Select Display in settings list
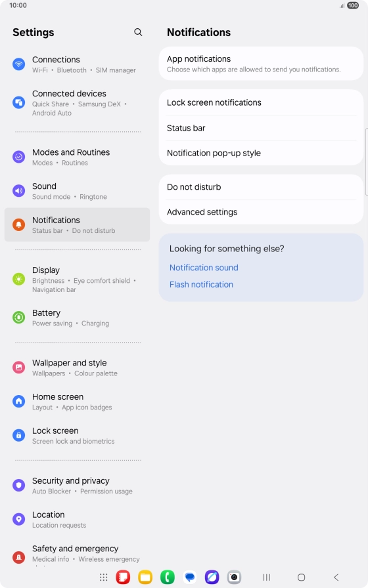 pos(77,280)
